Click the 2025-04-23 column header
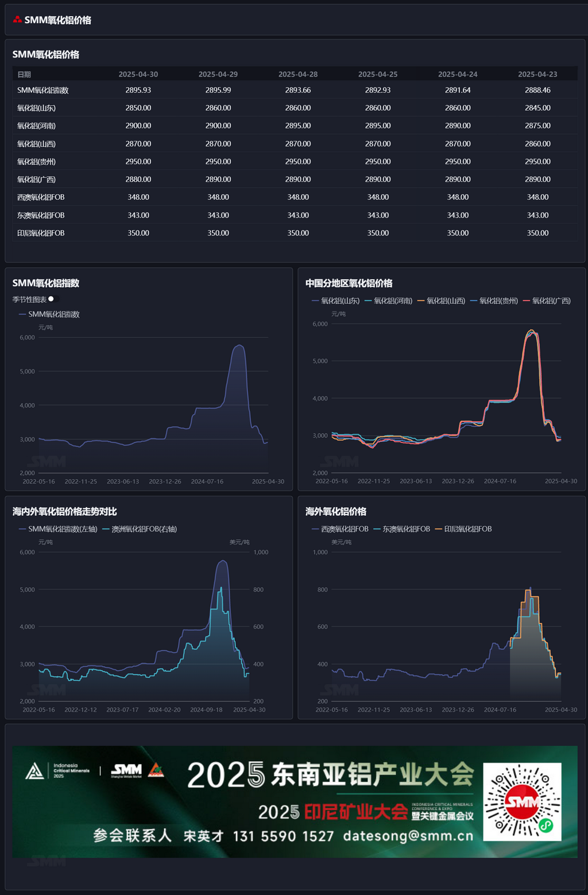 click(537, 75)
